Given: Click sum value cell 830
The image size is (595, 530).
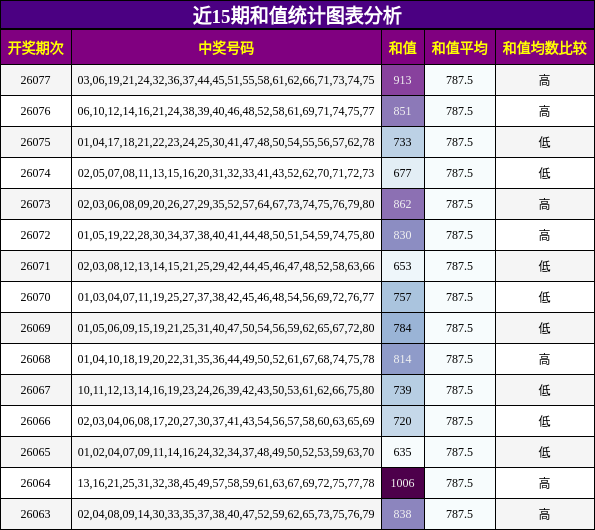Looking at the screenshot, I should tap(403, 235).
